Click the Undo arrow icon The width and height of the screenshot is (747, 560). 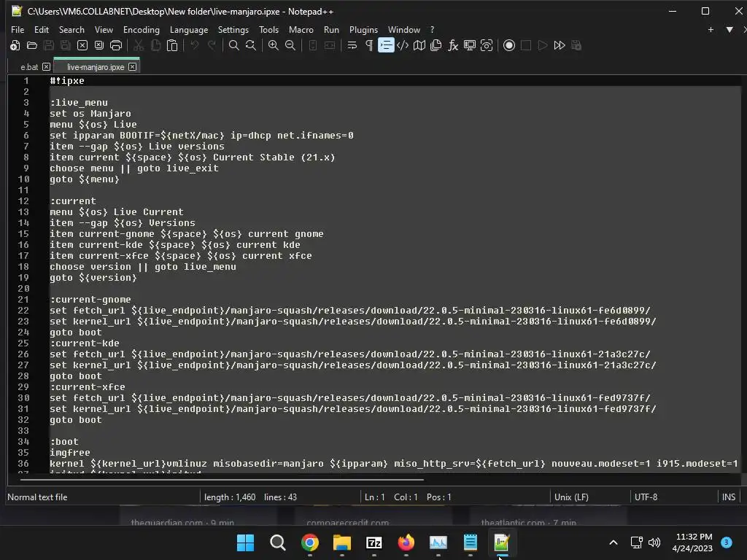(194, 45)
